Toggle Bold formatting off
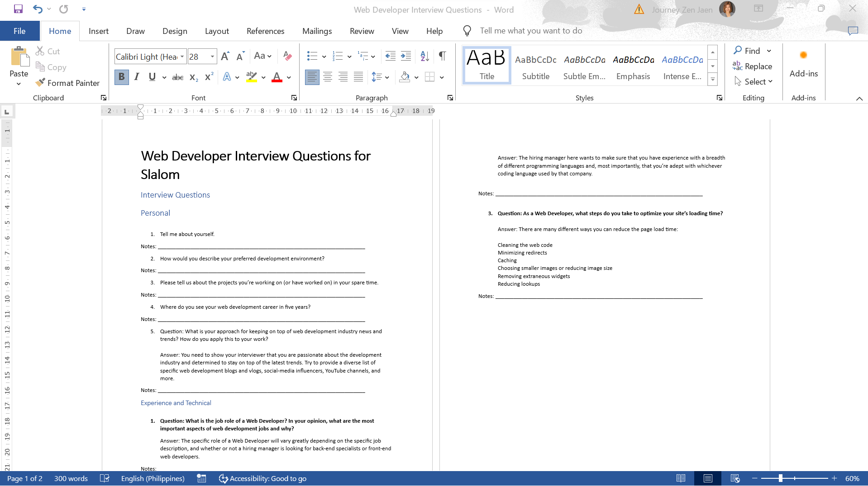 [121, 77]
